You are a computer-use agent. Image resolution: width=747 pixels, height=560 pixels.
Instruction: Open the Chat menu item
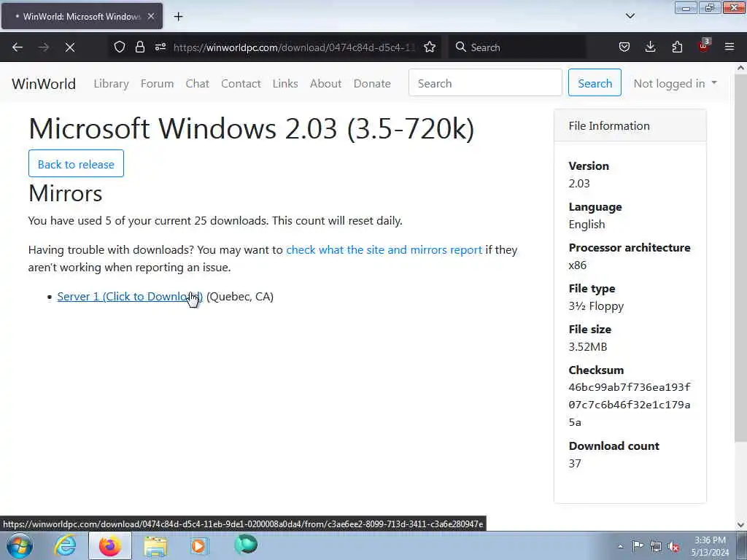coord(197,84)
